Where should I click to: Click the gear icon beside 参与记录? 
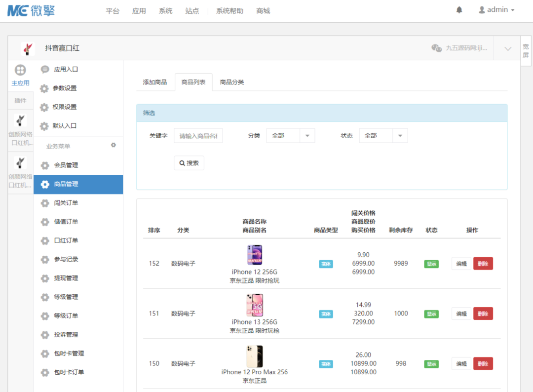[45, 259]
